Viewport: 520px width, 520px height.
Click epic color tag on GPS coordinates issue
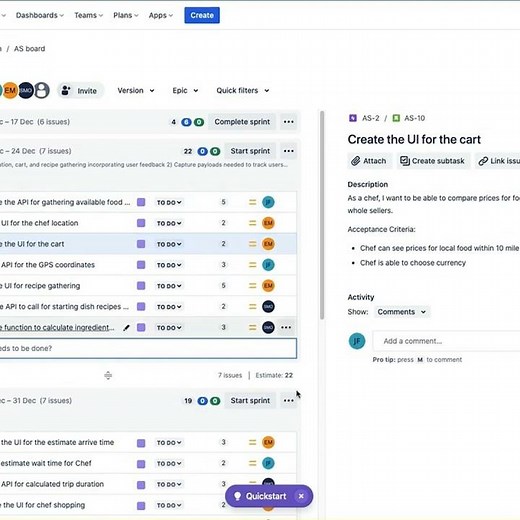point(141,265)
